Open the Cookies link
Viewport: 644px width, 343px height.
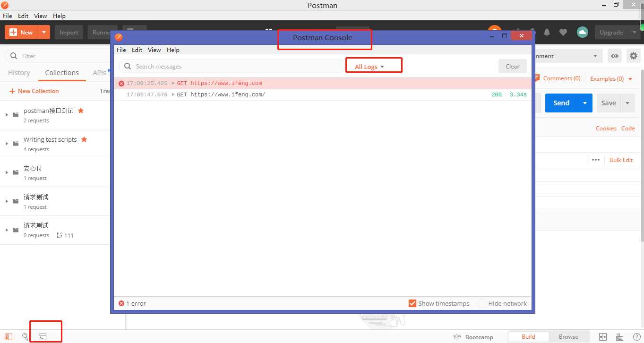[606, 128]
